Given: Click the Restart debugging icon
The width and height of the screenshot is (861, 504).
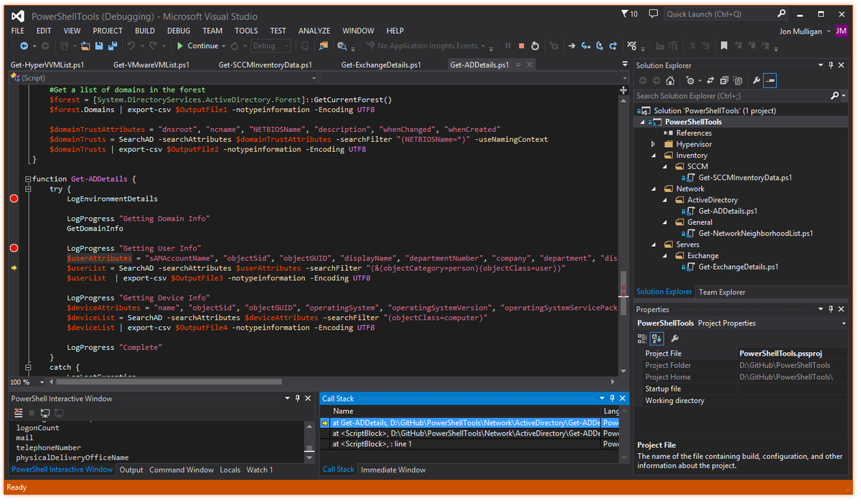Looking at the screenshot, I should coord(535,46).
